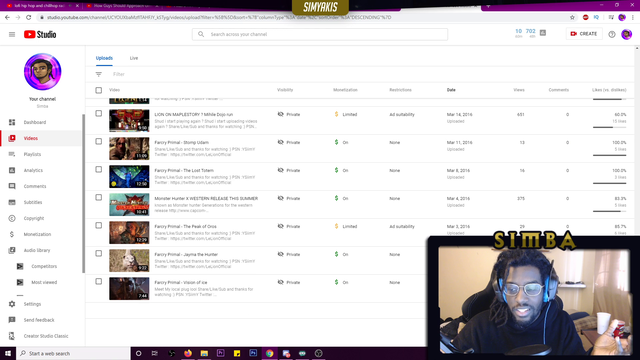Click the Copyright sidebar icon
The height and width of the screenshot is (360, 640).
12,218
